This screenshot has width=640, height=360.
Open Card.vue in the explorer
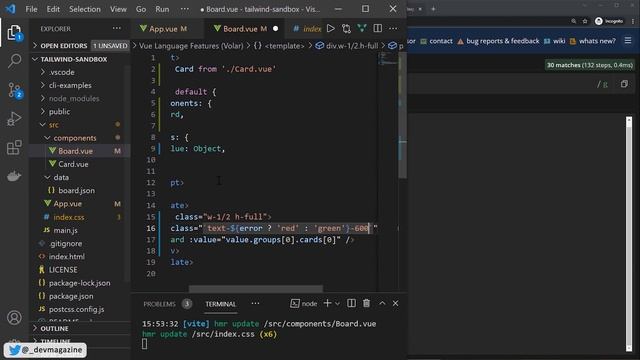coord(73,164)
